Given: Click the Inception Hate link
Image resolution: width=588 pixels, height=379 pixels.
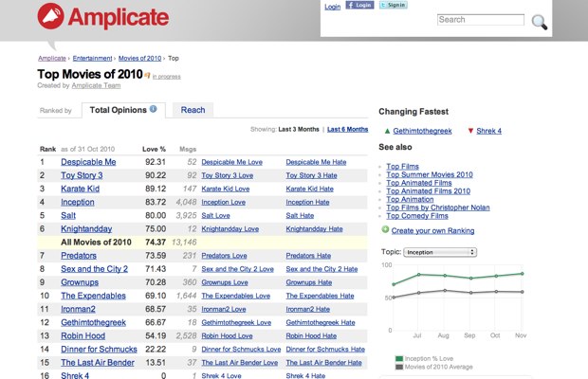Looking at the screenshot, I should tap(307, 202).
